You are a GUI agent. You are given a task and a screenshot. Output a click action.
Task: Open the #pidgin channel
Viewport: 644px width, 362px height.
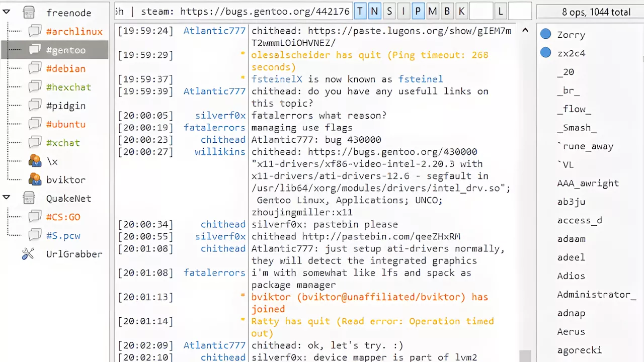(66, 106)
